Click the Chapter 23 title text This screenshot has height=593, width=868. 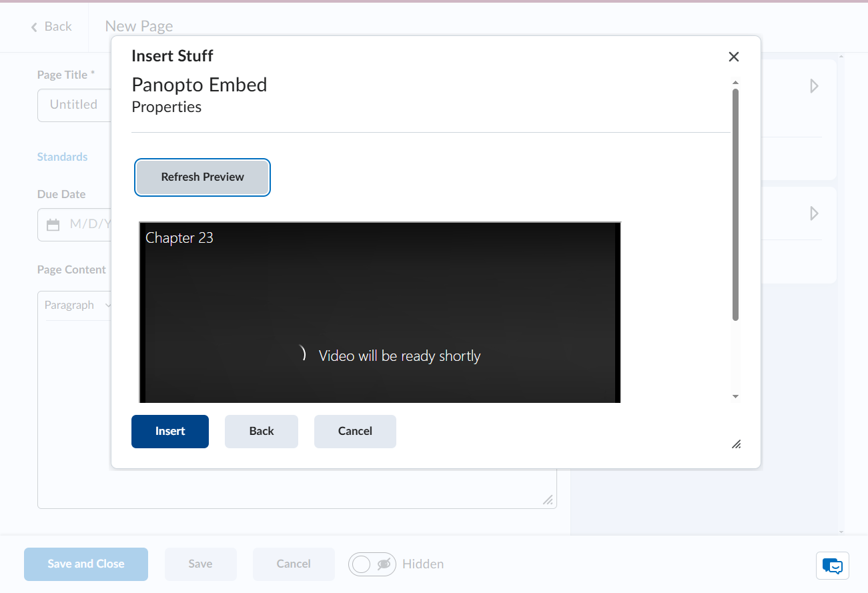click(179, 238)
